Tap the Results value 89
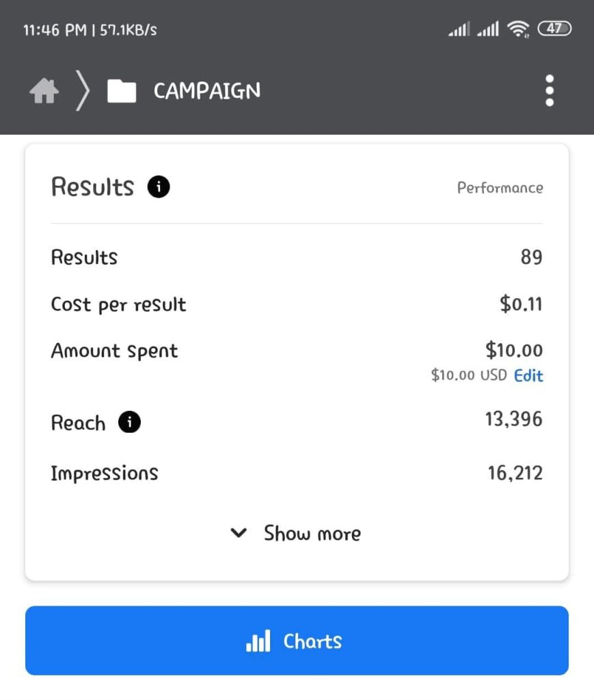Viewport: 594px width, 700px height. pyautogui.click(x=531, y=257)
